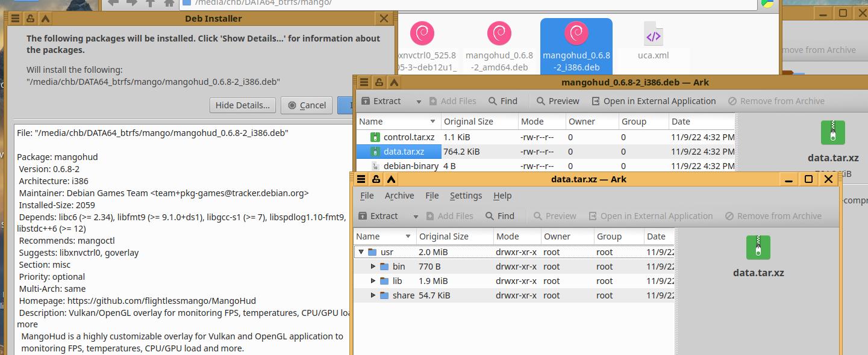Click Open in External Application in data.tar.xz Ark
The height and width of the screenshot is (355, 868).
pyautogui.click(x=651, y=216)
